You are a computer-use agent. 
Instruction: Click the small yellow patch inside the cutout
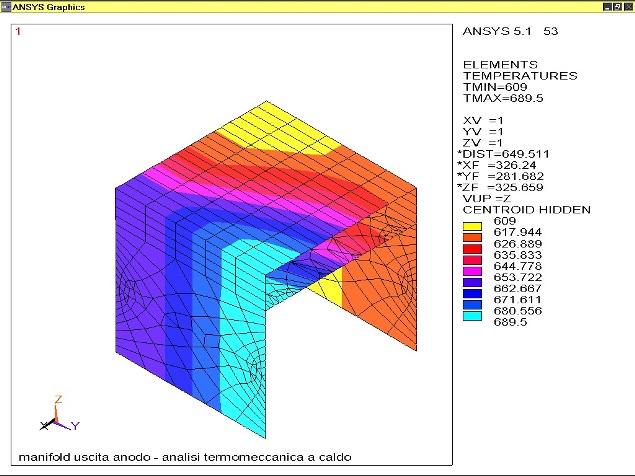click(x=331, y=288)
